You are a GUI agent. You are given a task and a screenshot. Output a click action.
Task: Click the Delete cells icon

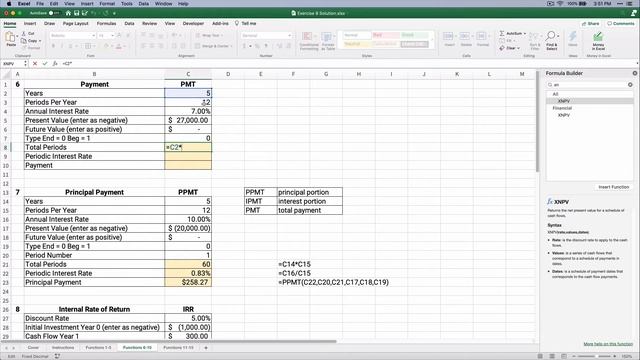point(465,36)
